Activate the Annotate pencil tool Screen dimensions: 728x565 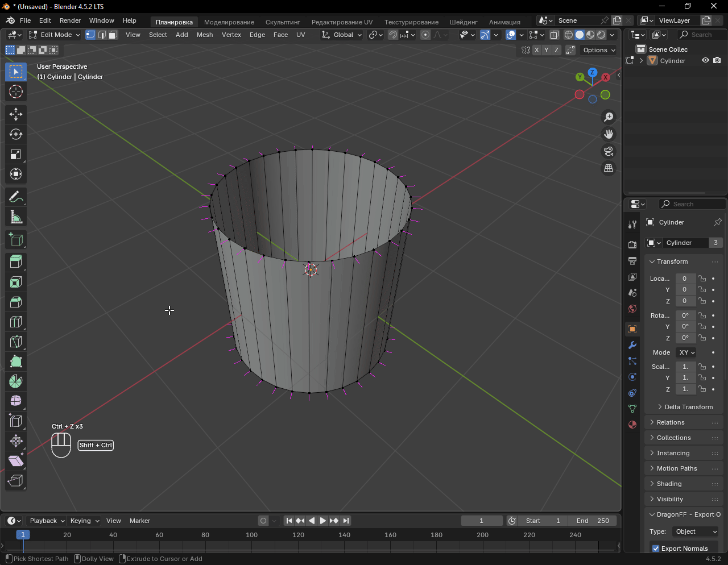click(x=16, y=197)
